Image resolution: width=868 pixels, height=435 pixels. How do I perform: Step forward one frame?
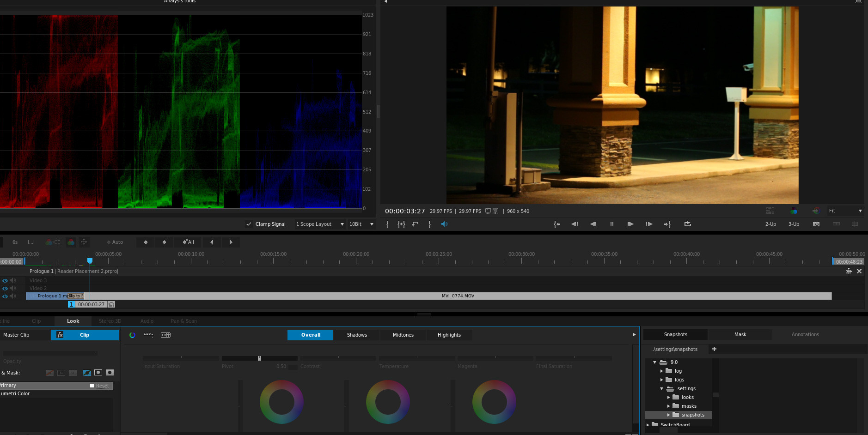[x=649, y=224]
